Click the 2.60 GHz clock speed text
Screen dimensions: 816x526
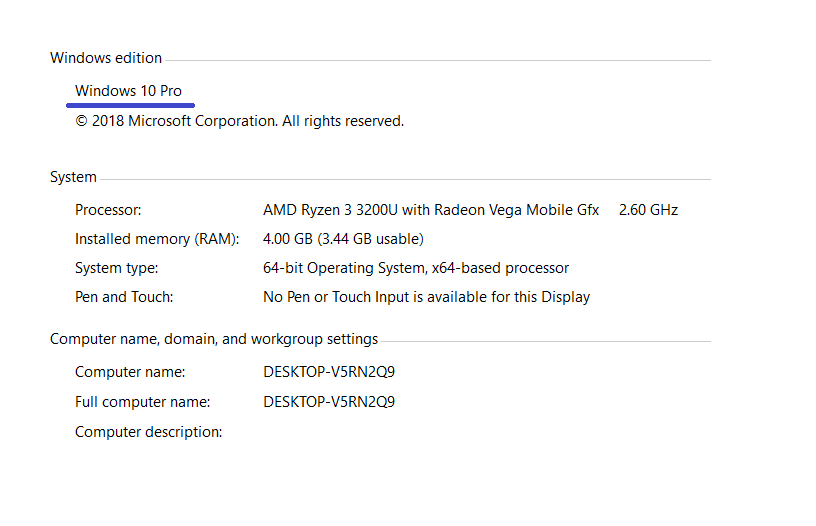click(x=648, y=210)
